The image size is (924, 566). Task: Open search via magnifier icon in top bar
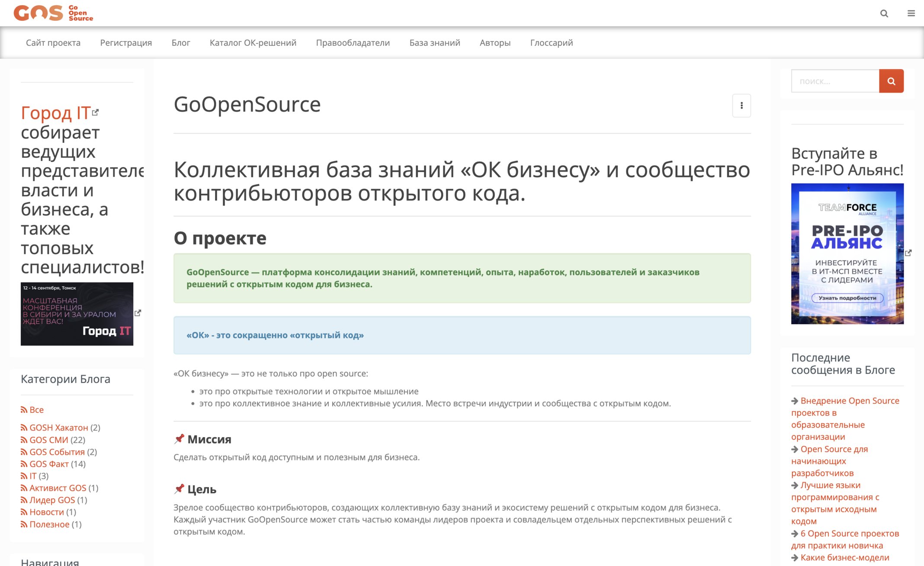[x=884, y=13]
